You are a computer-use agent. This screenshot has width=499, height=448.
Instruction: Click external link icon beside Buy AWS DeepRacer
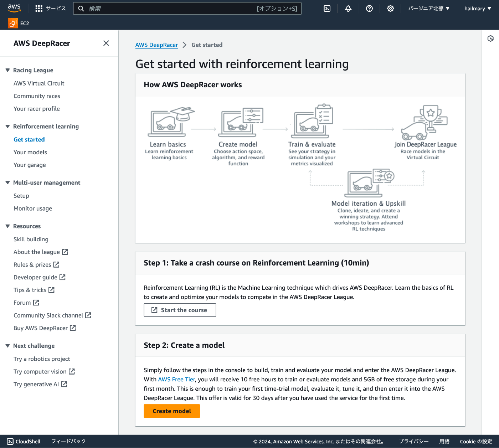tap(73, 328)
